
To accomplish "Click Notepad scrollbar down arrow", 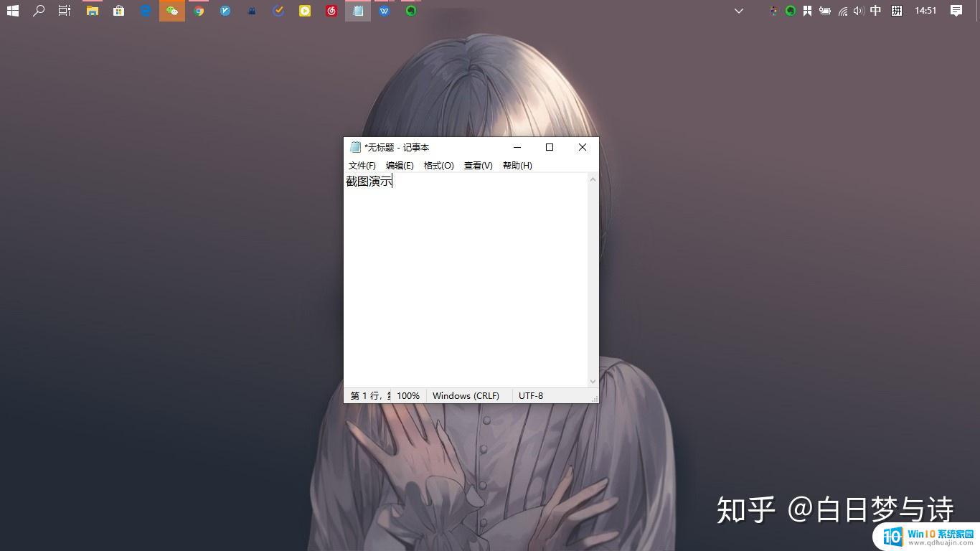I will coord(593,382).
